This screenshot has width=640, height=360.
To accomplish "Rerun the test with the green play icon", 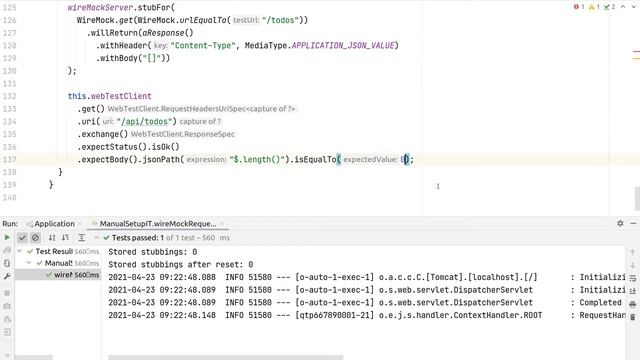I will click(x=7, y=238).
